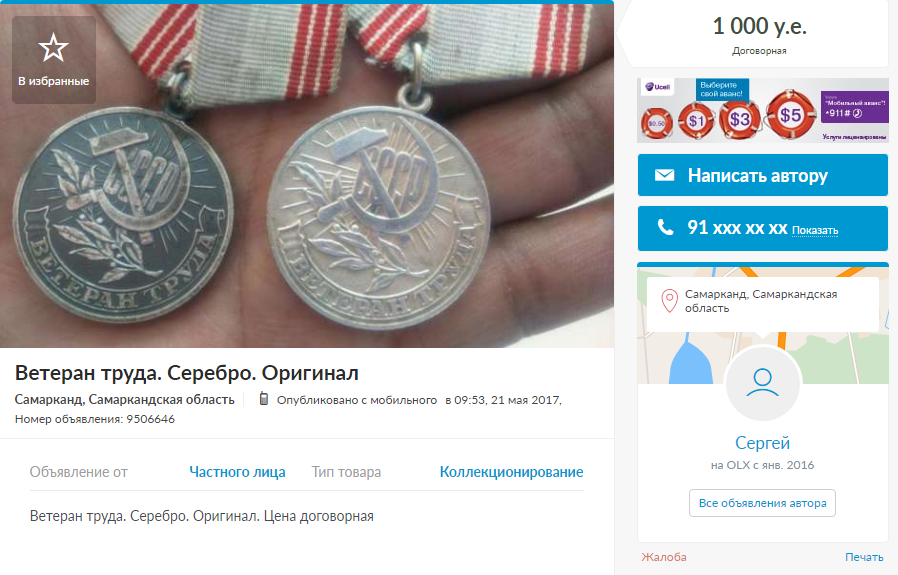The width and height of the screenshot is (898, 575).
Task: Click the phone handset icon
Action: (x=665, y=227)
